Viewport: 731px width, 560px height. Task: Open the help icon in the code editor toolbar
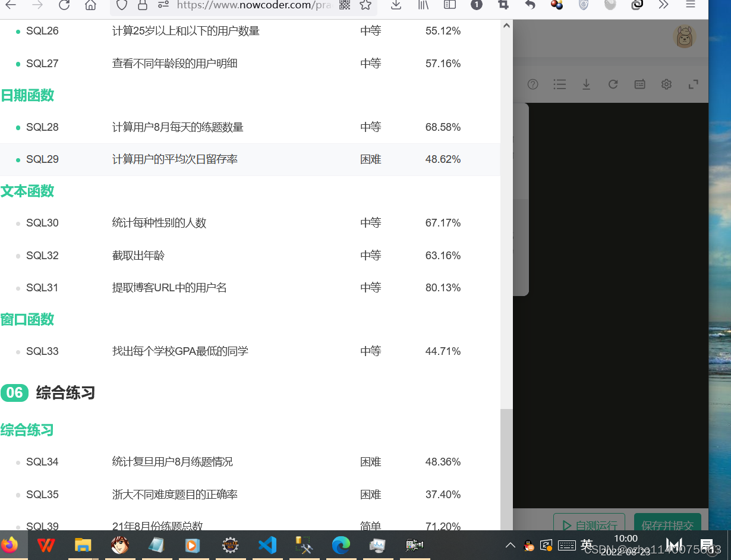tap(533, 84)
